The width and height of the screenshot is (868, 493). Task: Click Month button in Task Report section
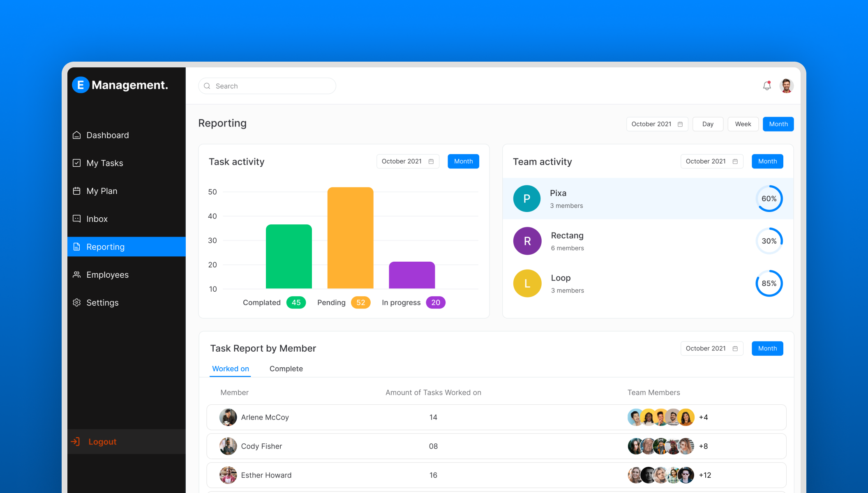point(767,348)
